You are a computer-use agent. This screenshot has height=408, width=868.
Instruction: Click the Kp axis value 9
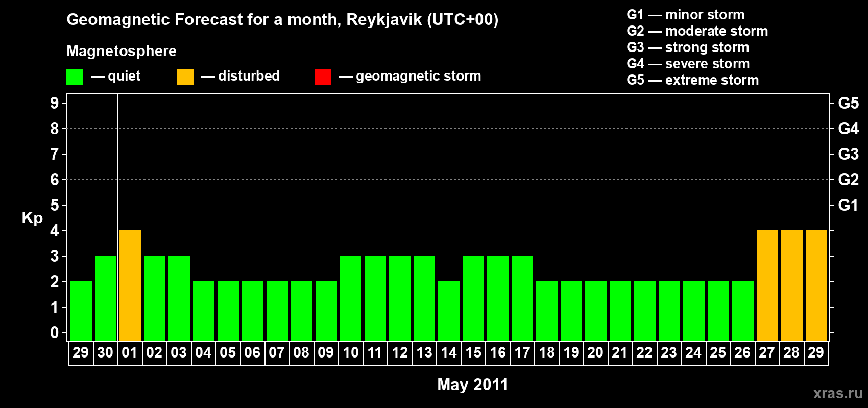(x=55, y=103)
